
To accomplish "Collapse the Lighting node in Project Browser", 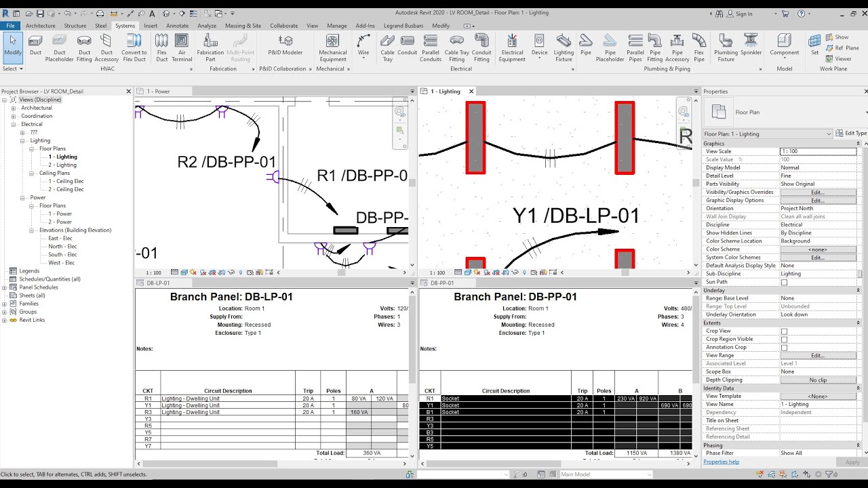I will [x=22, y=140].
